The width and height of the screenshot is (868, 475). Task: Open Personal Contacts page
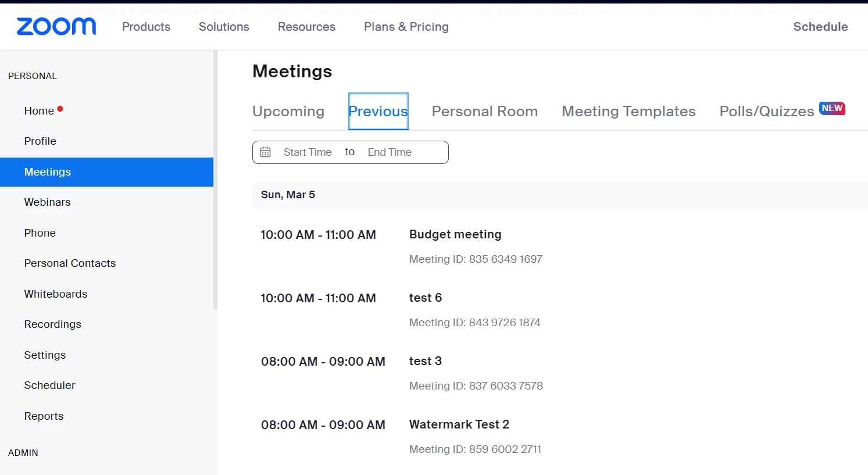click(70, 263)
